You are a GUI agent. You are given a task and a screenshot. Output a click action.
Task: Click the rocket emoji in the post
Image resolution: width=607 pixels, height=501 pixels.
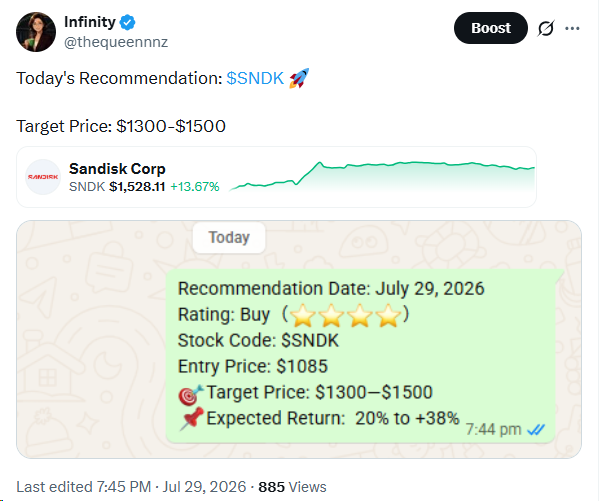tap(299, 78)
